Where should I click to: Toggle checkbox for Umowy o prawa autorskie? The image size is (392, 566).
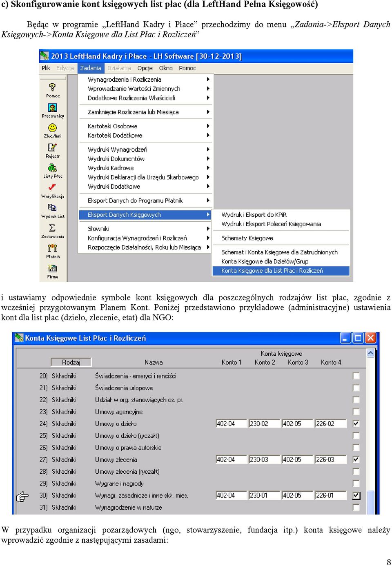[356, 448]
